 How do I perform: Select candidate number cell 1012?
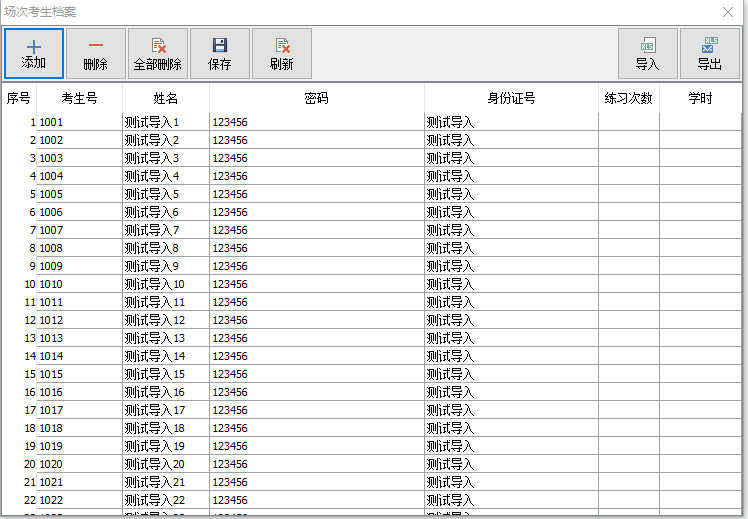click(79, 320)
